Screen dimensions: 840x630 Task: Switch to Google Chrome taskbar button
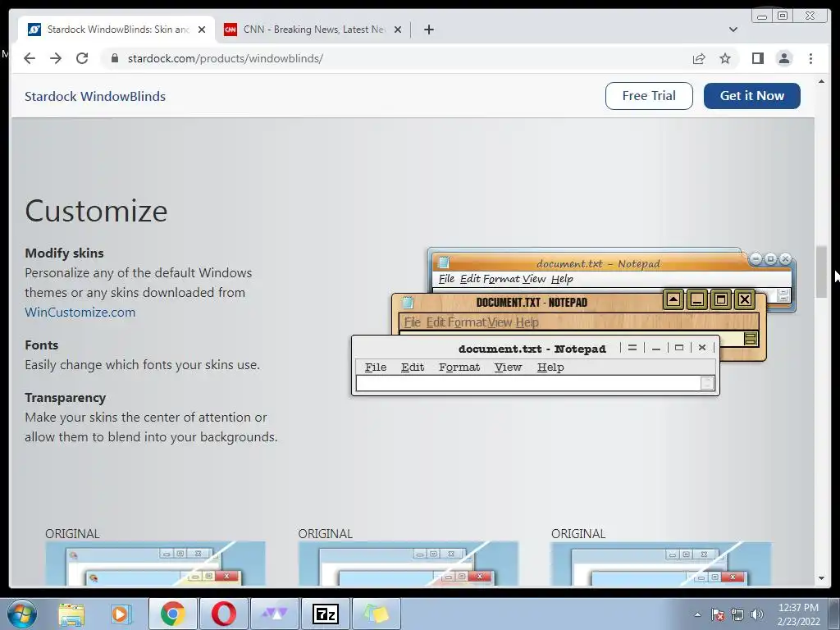tap(172, 614)
